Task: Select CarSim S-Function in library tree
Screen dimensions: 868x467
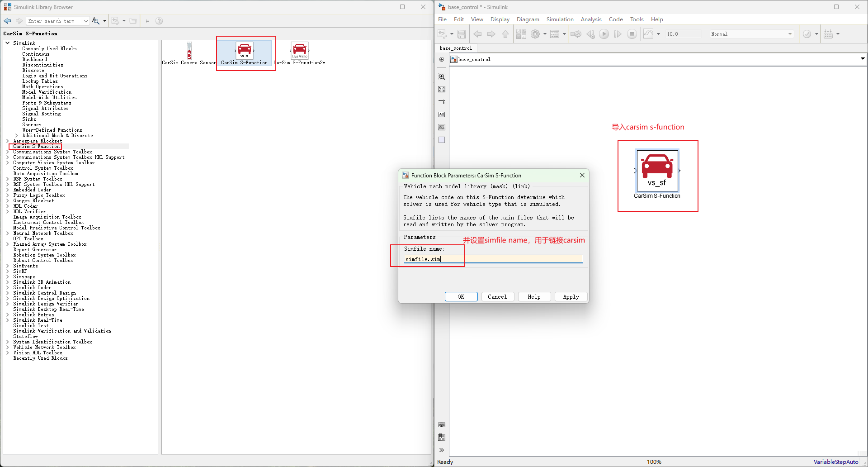Action: (37, 146)
